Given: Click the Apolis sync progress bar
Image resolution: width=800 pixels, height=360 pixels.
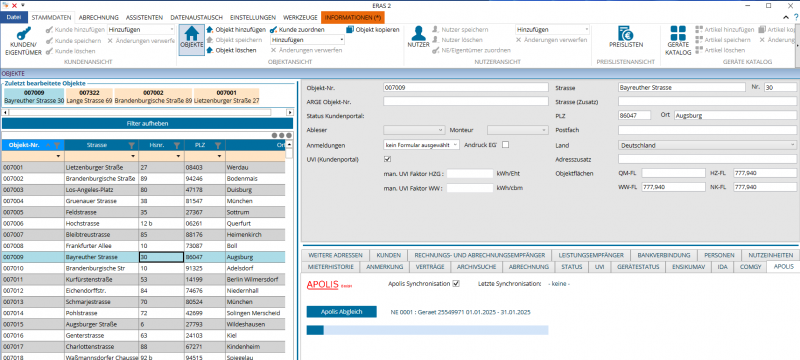Looking at the screenshot, I should (x=427, y=330).
